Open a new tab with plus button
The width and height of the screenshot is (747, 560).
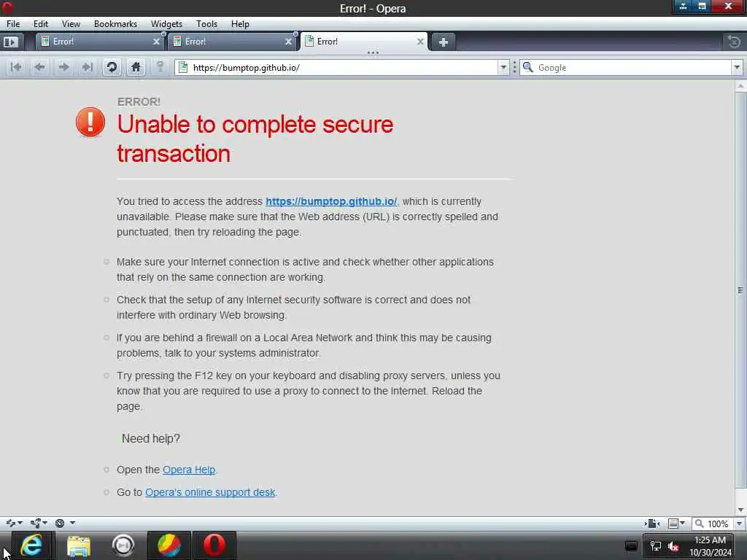point(443,42)
